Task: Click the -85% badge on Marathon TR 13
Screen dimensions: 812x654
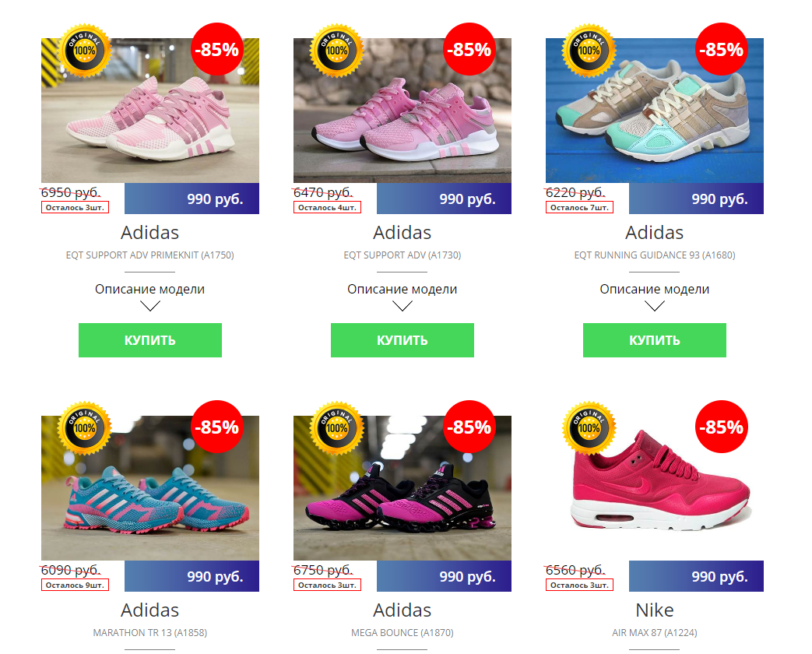Action: coord(217,427)
